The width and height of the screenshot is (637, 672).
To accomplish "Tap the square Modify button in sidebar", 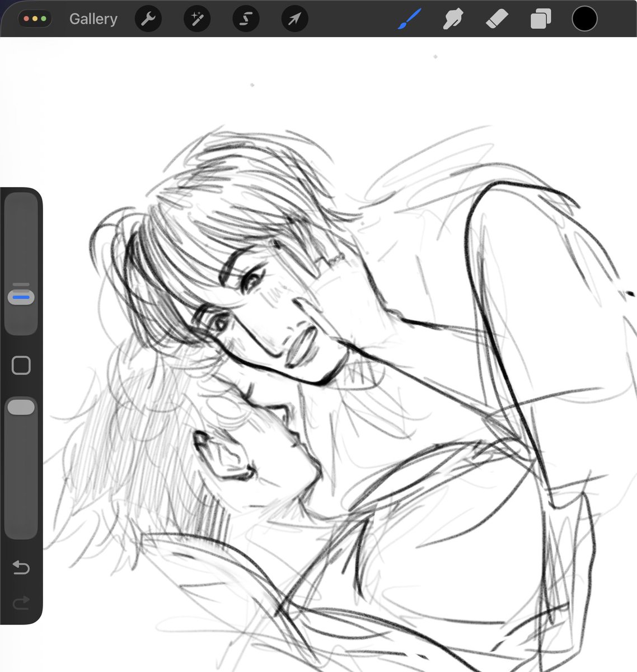I will click(21, 366).
